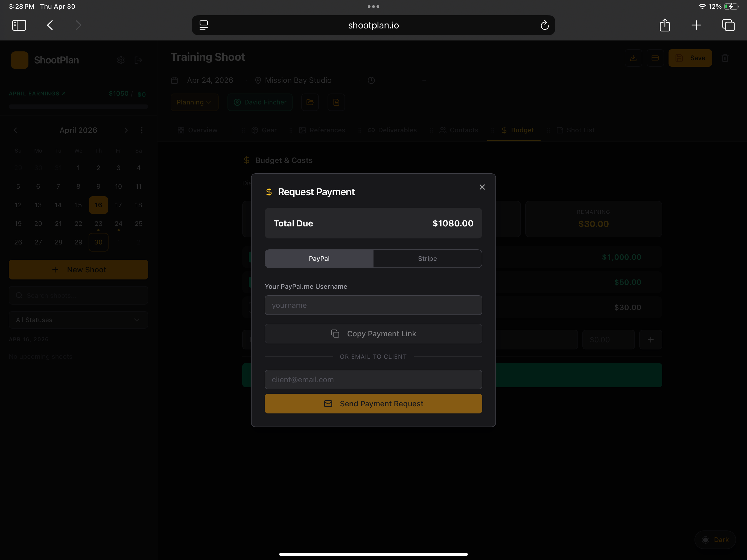Click the $50.00 budget line amount
Viewport: 747px width, 560px height.
pos(628,282)
